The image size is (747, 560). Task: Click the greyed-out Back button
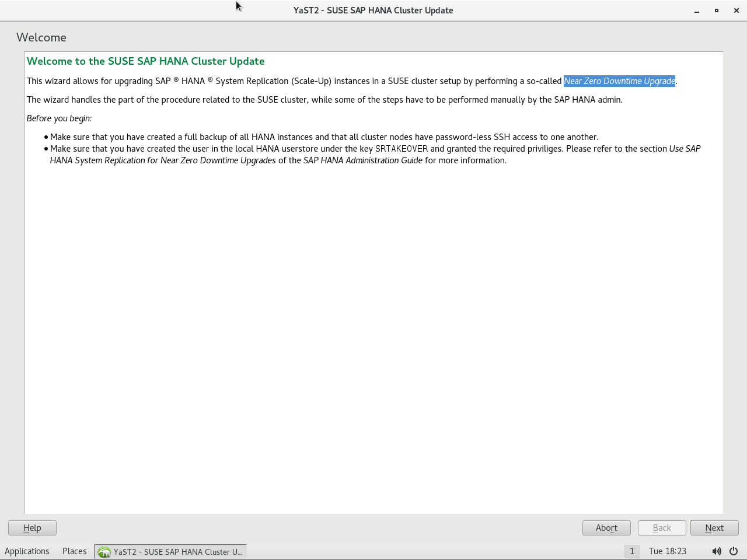pos(662,528)
